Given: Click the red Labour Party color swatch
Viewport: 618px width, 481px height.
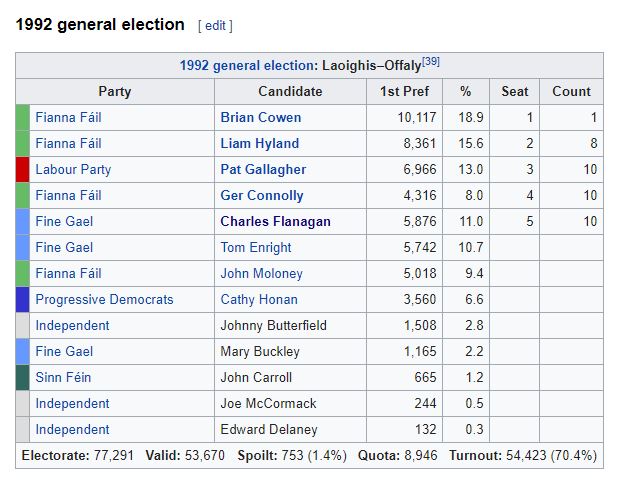Looking at the screenshot, I should [22, 170].
